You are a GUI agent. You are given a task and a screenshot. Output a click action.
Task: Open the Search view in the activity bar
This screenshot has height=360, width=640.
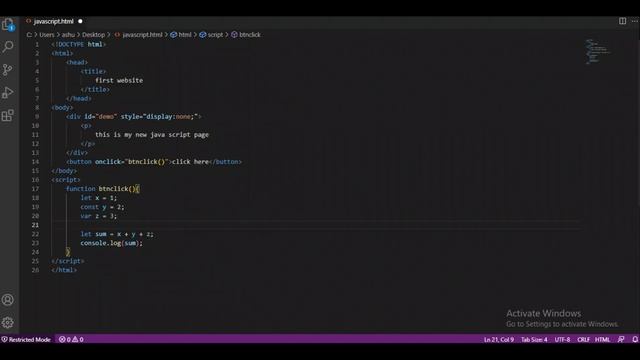point(8,47)
